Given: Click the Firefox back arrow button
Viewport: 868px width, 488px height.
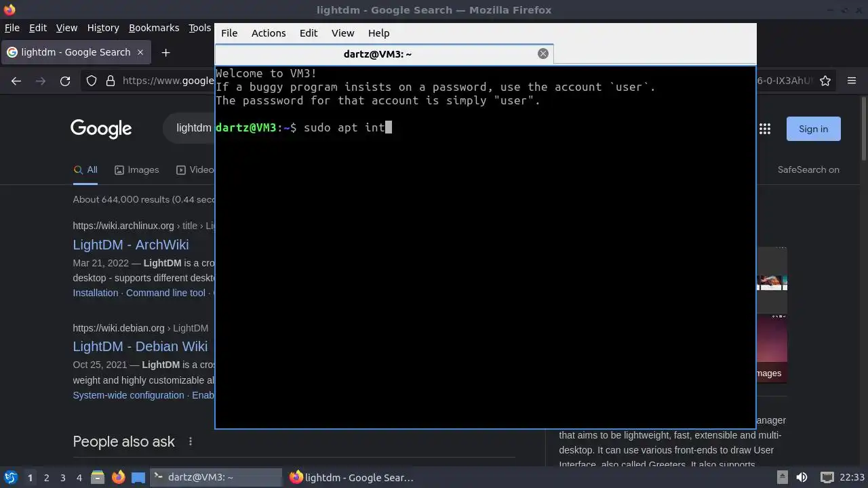Looking at the screenshot, I should 16,81.
